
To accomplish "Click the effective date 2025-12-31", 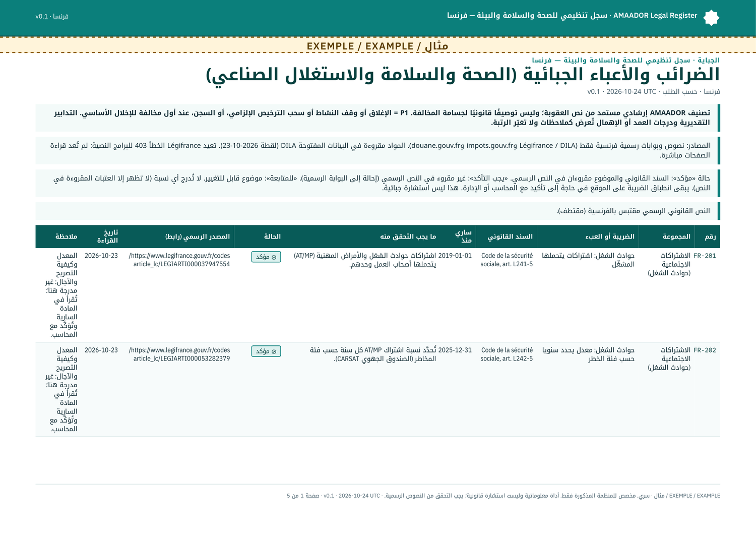I will [x=455, y=350].
